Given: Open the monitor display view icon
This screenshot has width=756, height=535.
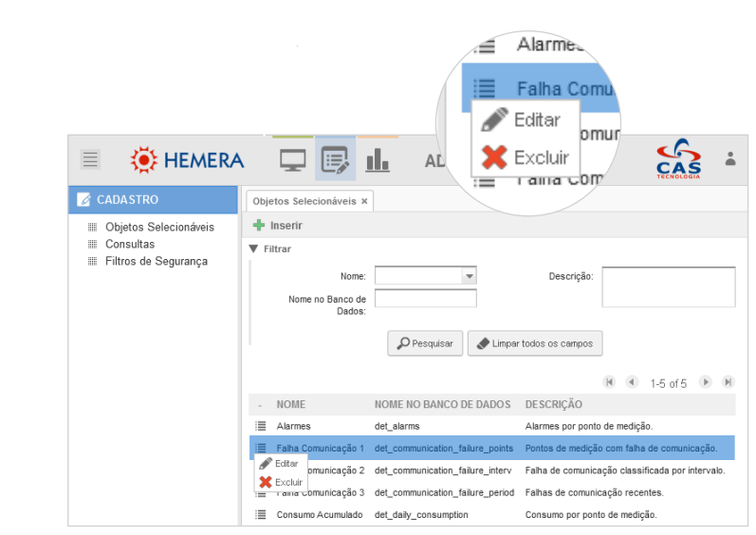Looking at the screenshot, I should [x=292, y=160].
